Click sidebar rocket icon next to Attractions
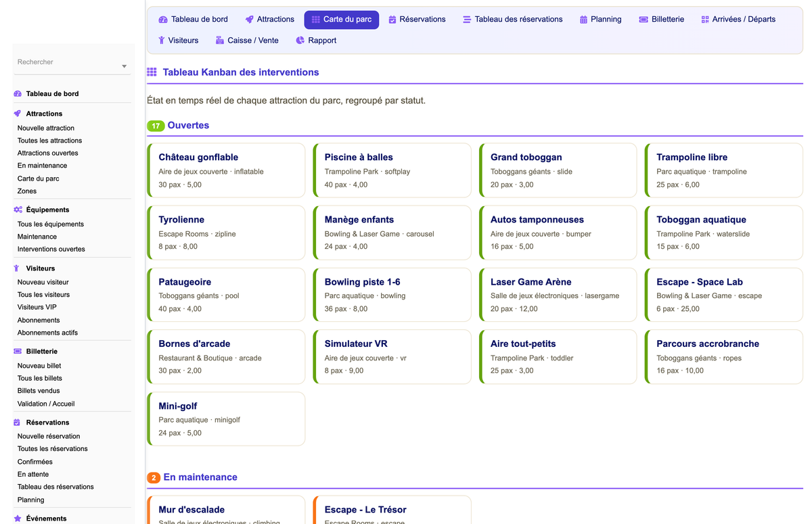This screenshot has height=524, width=812. tap(18, 114)
